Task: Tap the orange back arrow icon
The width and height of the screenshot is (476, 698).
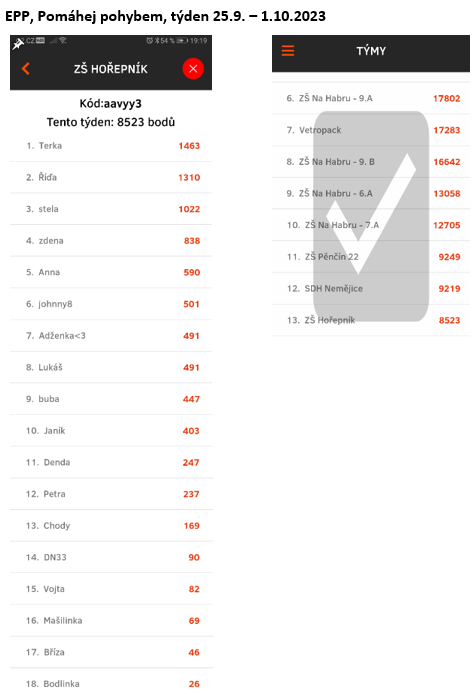Action: tap(26, 69)
